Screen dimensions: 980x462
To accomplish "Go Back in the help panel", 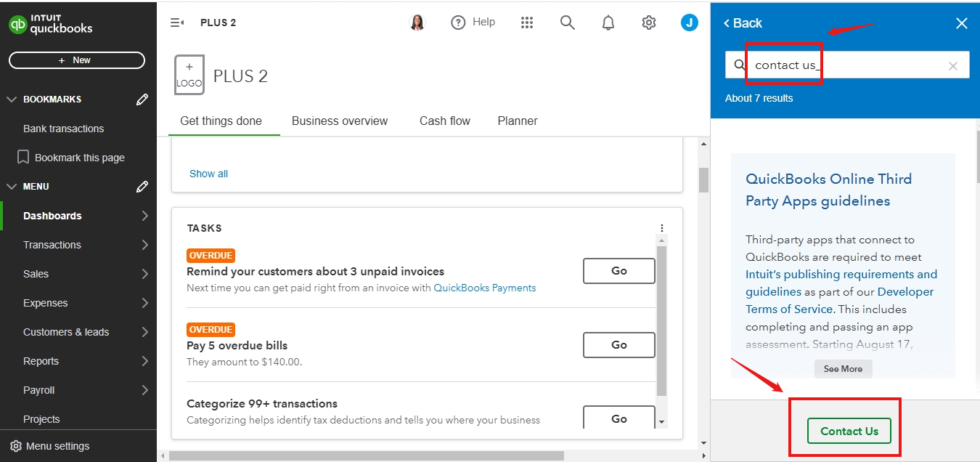I will pyautogui.click(x=743, y=23).
